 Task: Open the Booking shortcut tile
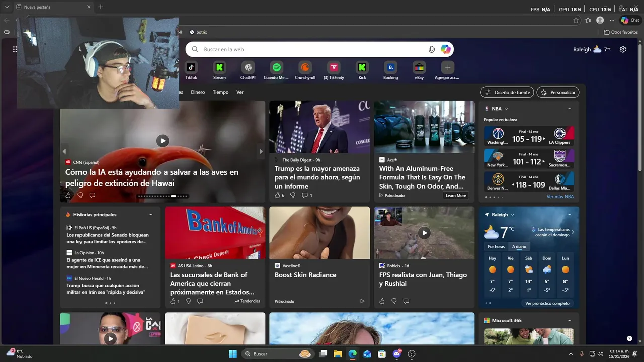(x=390, y=70)
